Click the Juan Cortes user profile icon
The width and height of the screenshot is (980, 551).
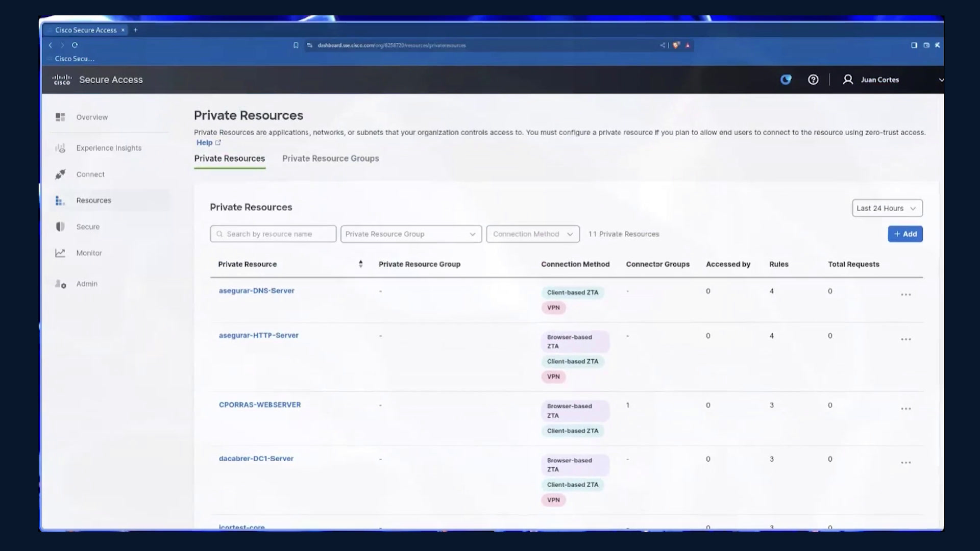pyautogui.click(x=848, y=80)
